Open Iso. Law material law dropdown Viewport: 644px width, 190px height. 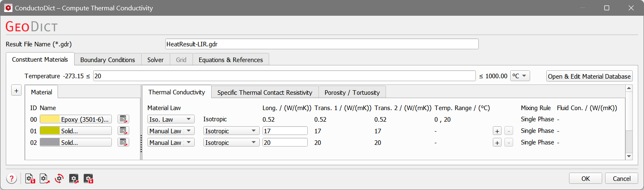point(171,119)
